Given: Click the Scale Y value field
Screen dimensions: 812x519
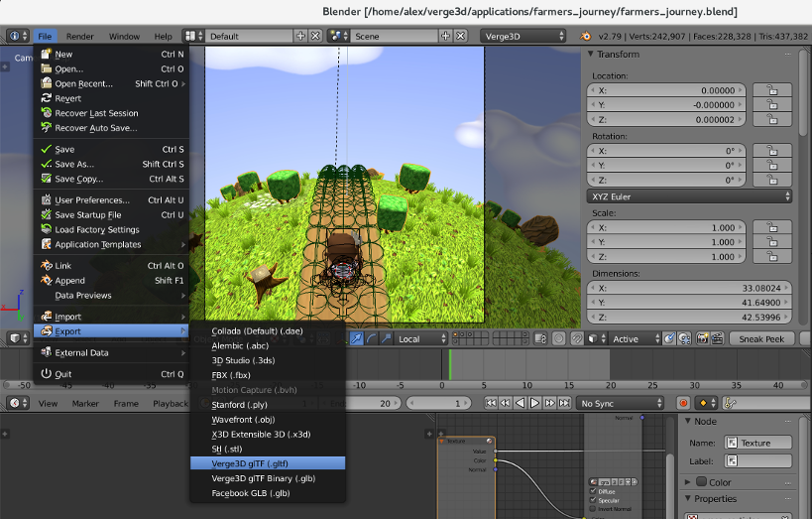Looking at the screenshot, I should click(666, 241).
